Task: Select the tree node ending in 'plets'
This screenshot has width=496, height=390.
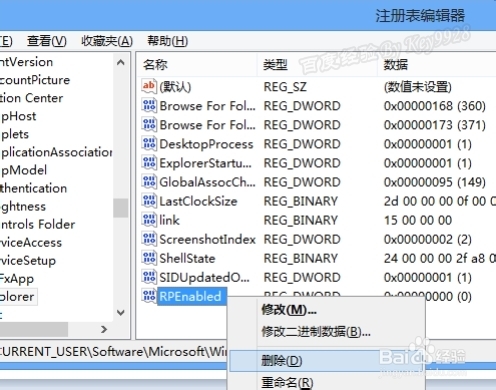Action: (x=15, y=134)
